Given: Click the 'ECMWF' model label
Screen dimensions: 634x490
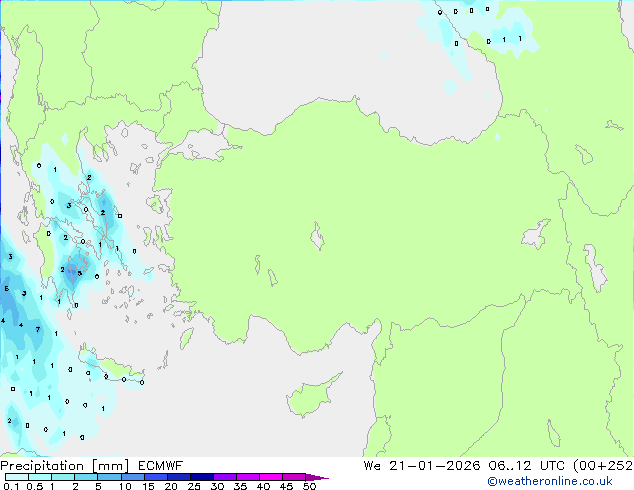Looking at the screenshot, I should pos(160,466).
